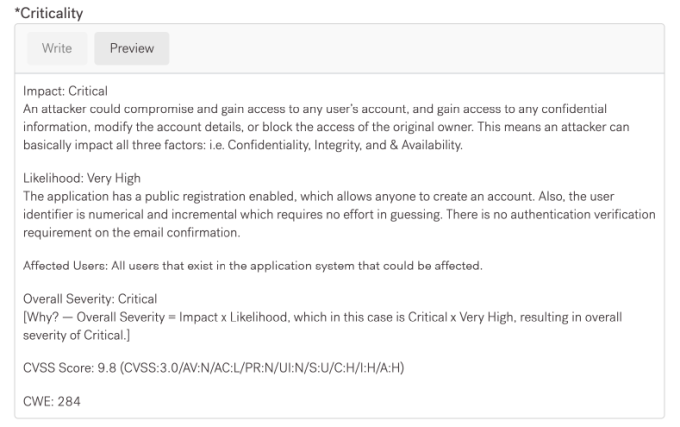The width and height of the screenshot is (680, 427).
Task: Switch to the Write tab
Action: 57,48
